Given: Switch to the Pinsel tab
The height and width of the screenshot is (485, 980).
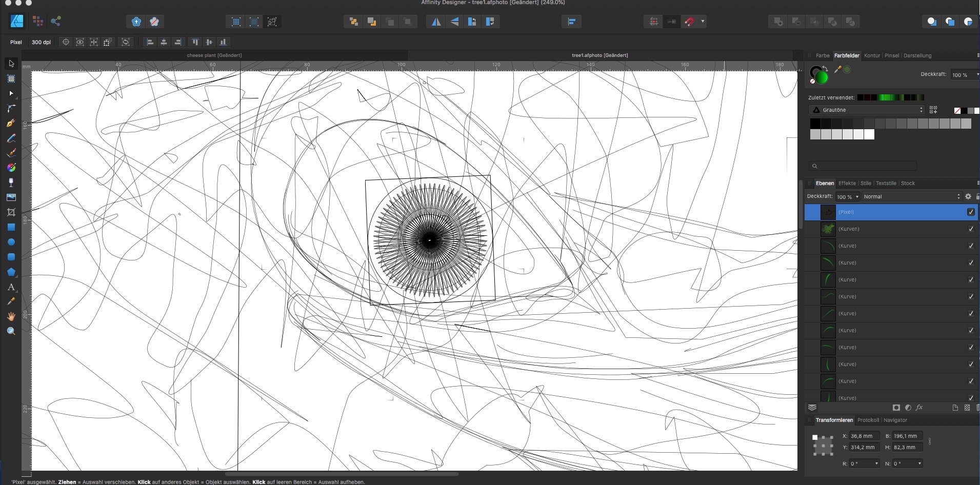Looking at the screenshot, I should (x=892, y=55).
